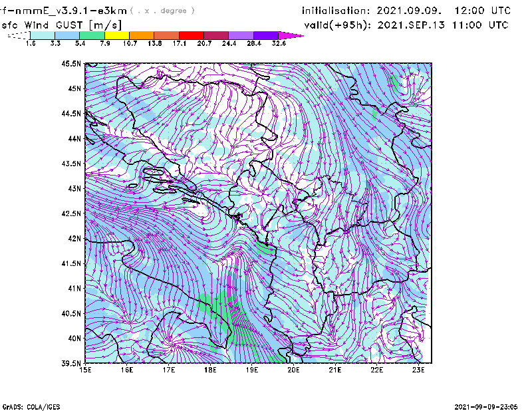Click the 40N latitude label
Screen dimensions: 532x411
[x=74, y=339]
